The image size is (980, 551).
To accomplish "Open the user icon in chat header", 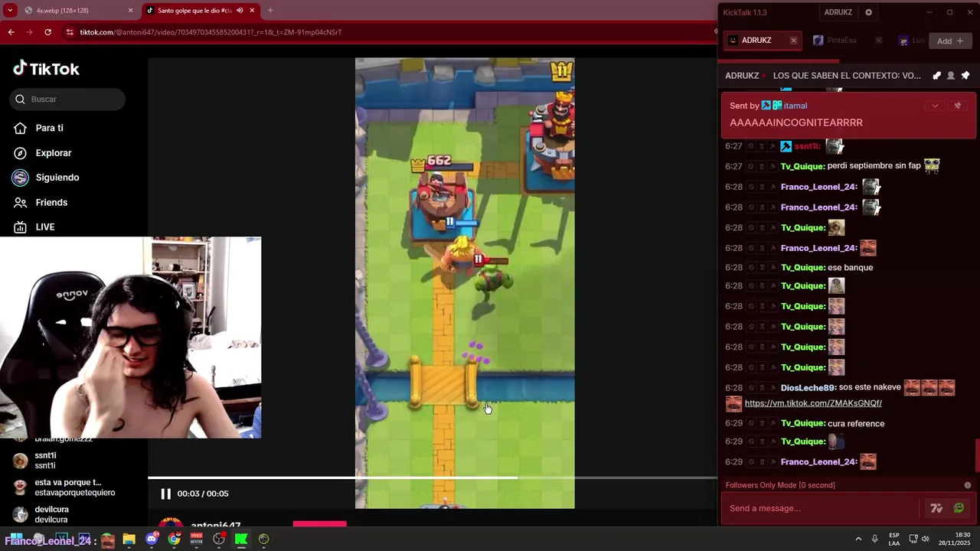I will (x=951, y=76).
